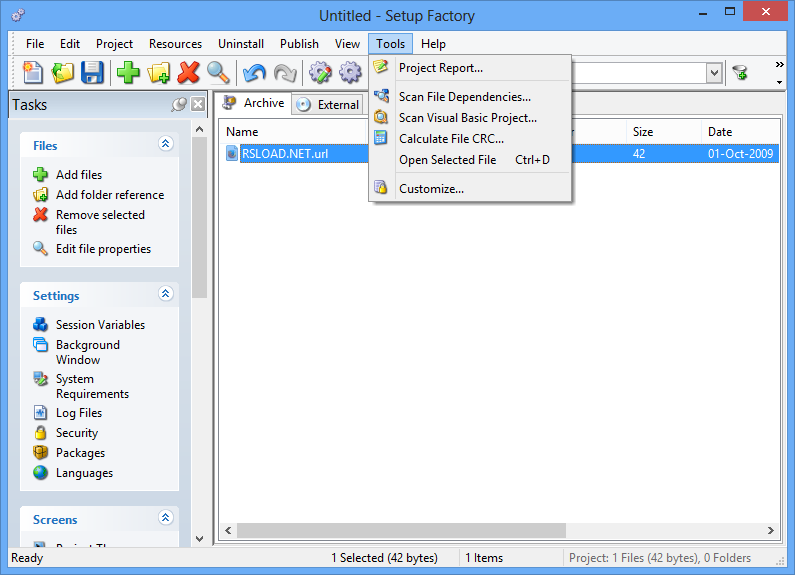Choose Scan Visual Basic Project entry
The width and height of the screenshot is (795, 575).
[471, 118]
